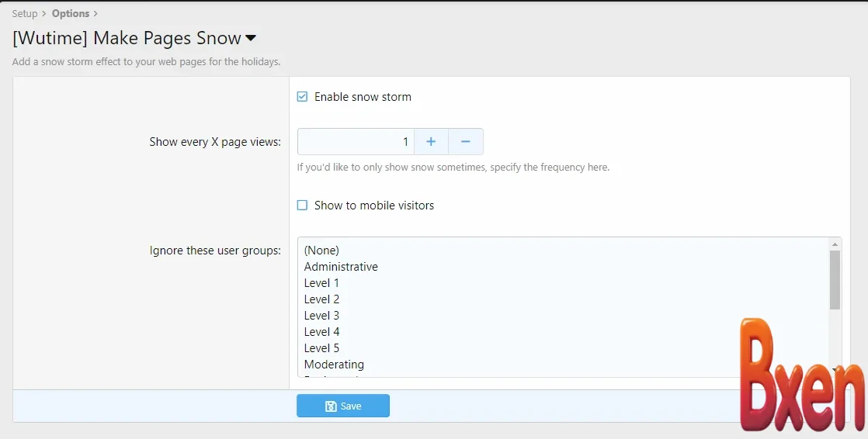Select Administrative user group to ignore

tap(341, 267)
